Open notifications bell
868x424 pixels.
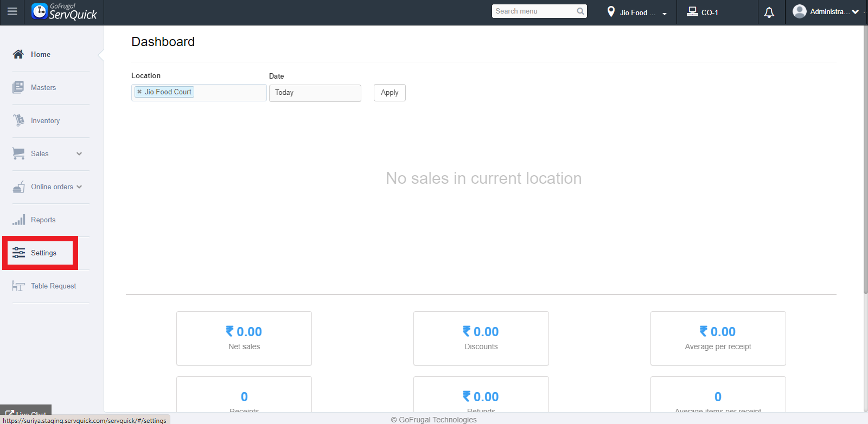point(769,12)
